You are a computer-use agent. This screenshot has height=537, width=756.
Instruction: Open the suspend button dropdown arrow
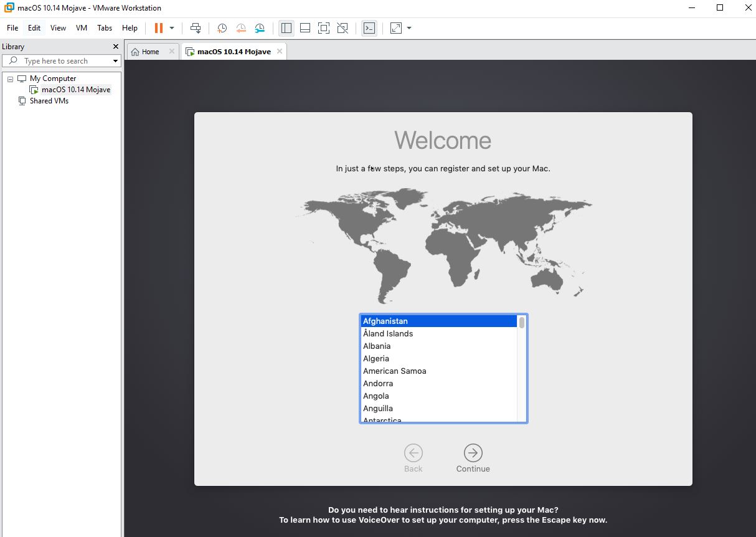click(172, 27)
